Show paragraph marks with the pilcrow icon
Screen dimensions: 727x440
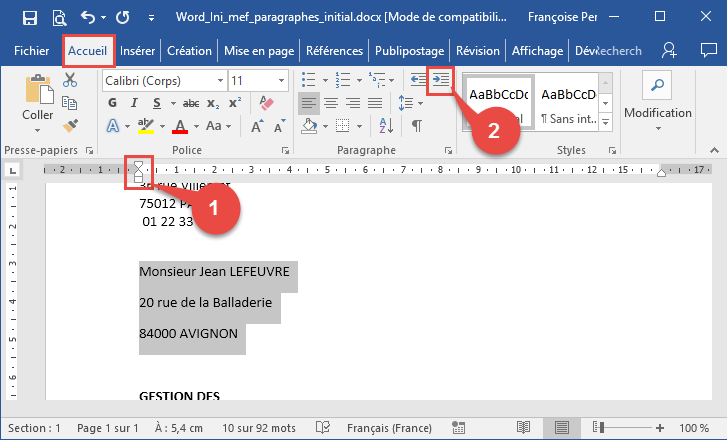[416, 126]
